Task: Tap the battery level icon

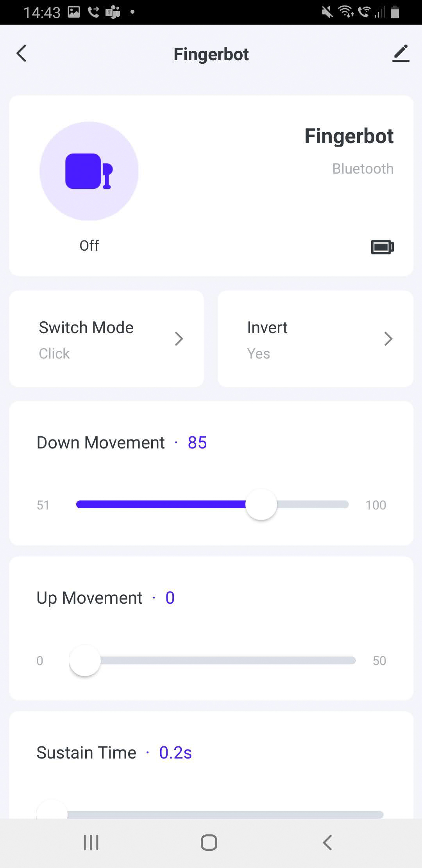Action: 382,247
